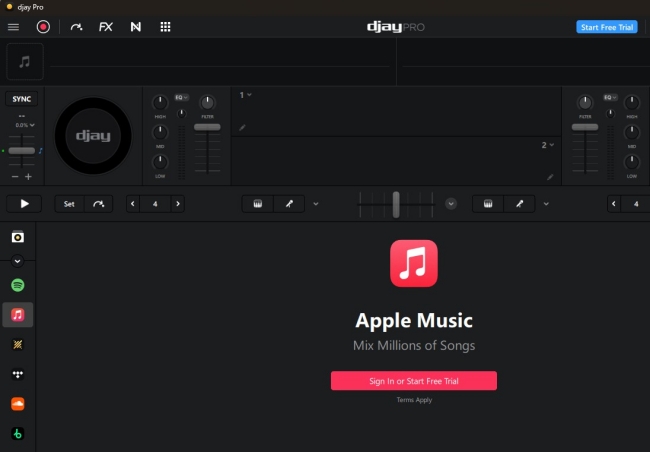Expand the deck 2 tools chevron
650x452 pixels.
[546, 204]
